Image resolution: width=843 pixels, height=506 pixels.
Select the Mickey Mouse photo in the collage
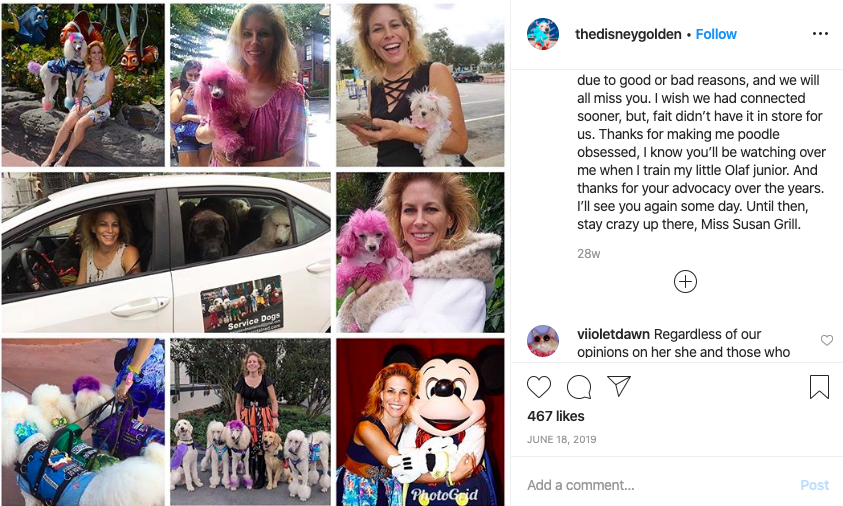[420, 422]
